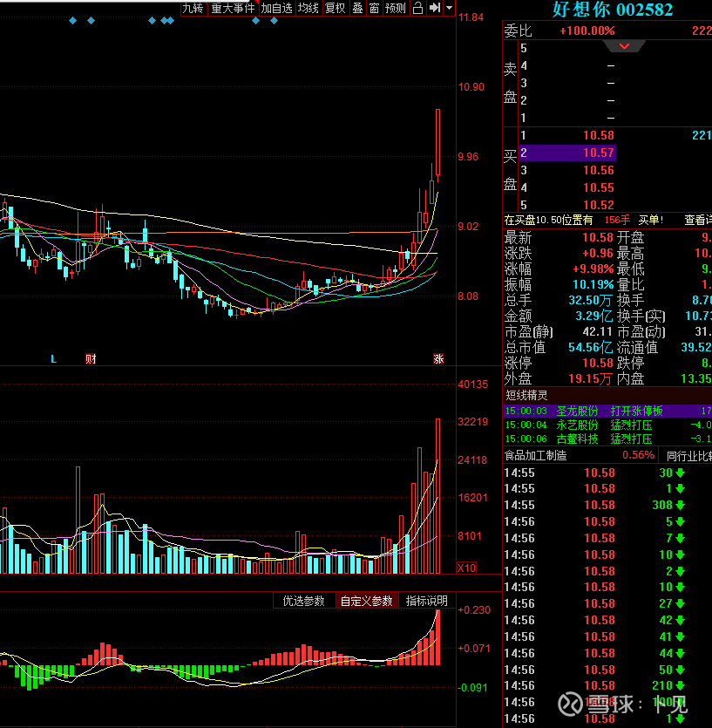Click the jump-to-end arrow icon
This screenshot has width=712, height=728.
pos(435,8)
